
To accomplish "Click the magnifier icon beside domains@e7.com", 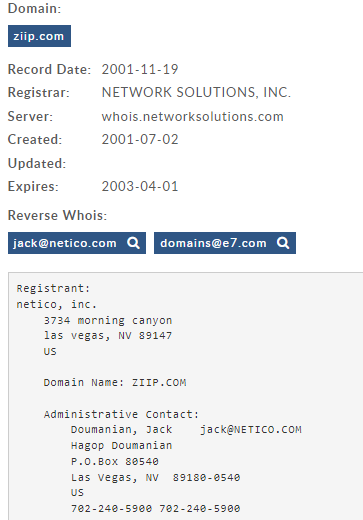I will (283, 243).
